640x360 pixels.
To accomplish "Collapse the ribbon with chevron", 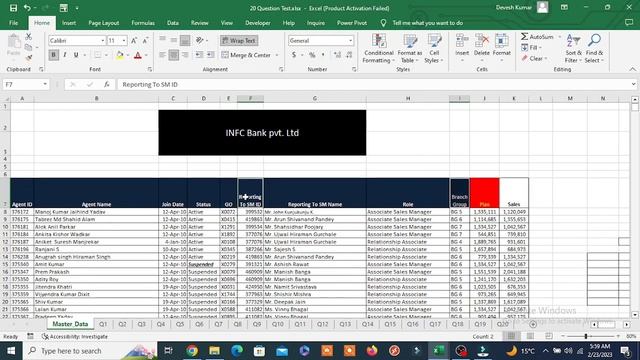I will 632,69.
